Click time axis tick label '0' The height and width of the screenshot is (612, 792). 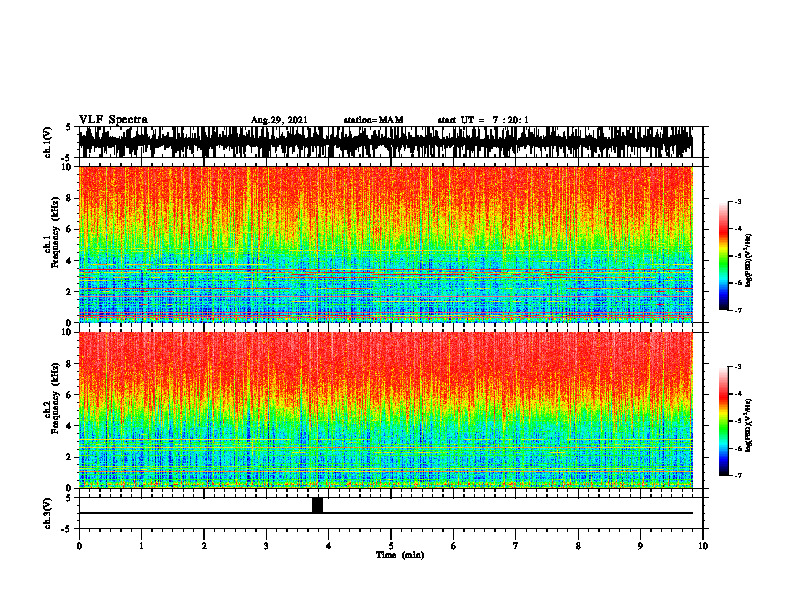coord(79,546)
